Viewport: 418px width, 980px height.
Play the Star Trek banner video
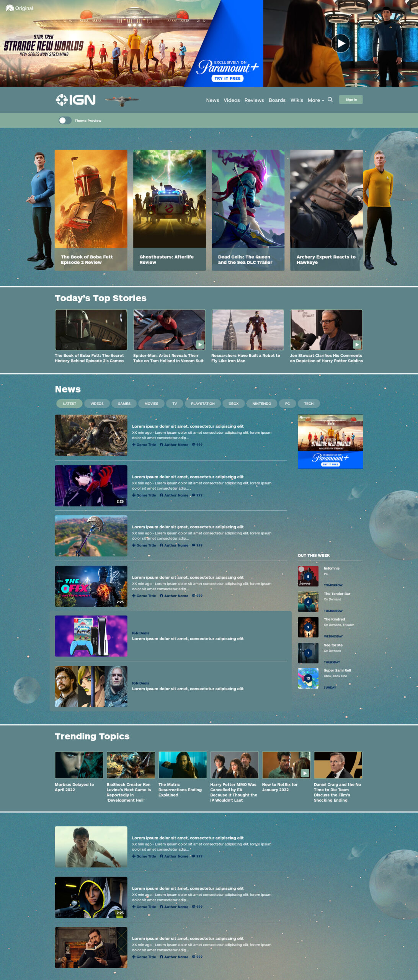(x=340, y=43)
